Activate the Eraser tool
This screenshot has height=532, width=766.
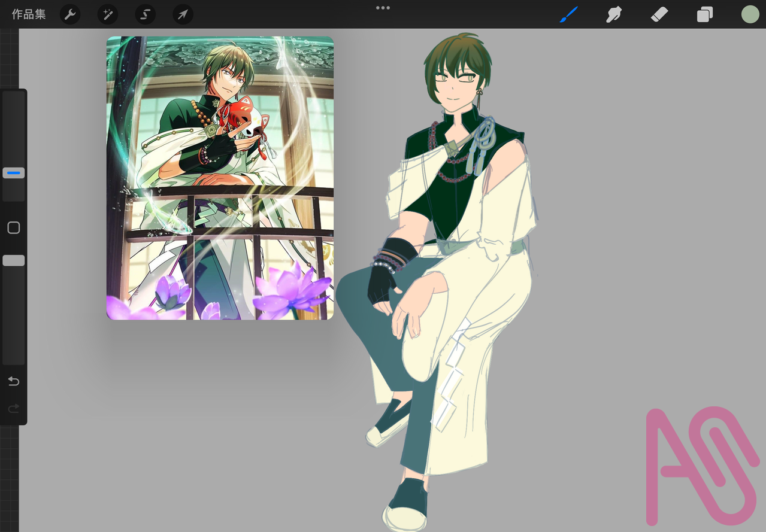[x=659, y=14]
